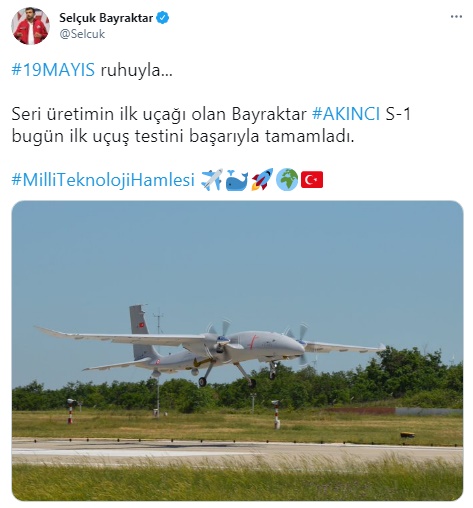This screenshot has width=473, height=508.
Task: Open the #19MAYIS hashtag
Action: coord(53,70)
